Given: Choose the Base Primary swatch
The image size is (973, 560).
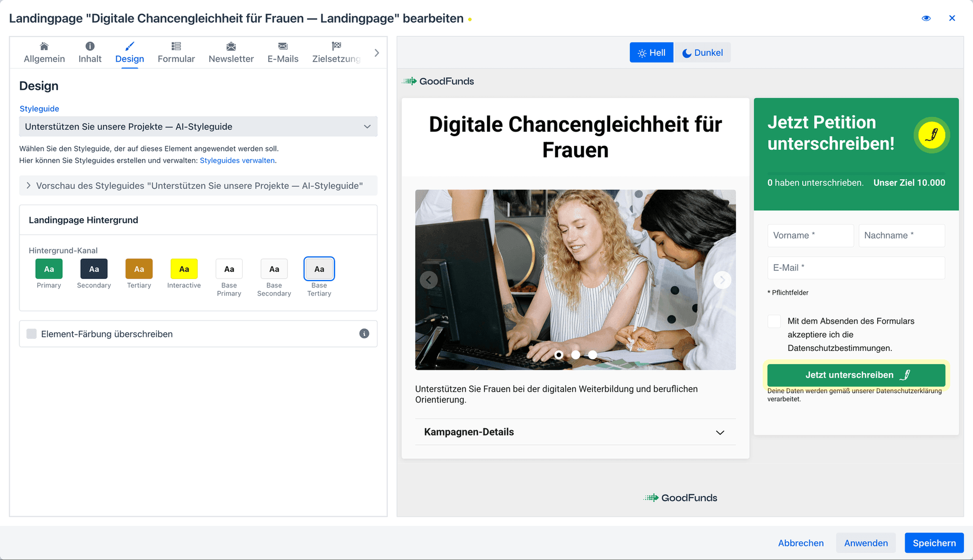Looking at the screenshot, I should (229, 269).
